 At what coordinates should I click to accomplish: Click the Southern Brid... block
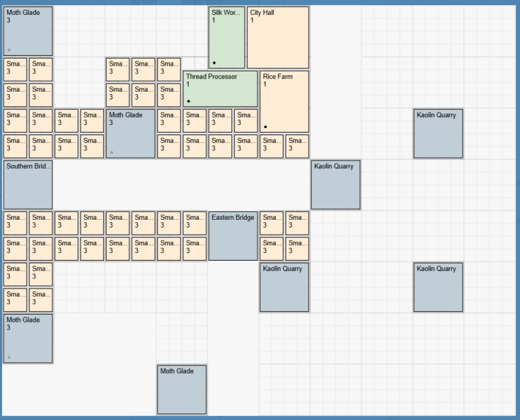click(28, 185)
